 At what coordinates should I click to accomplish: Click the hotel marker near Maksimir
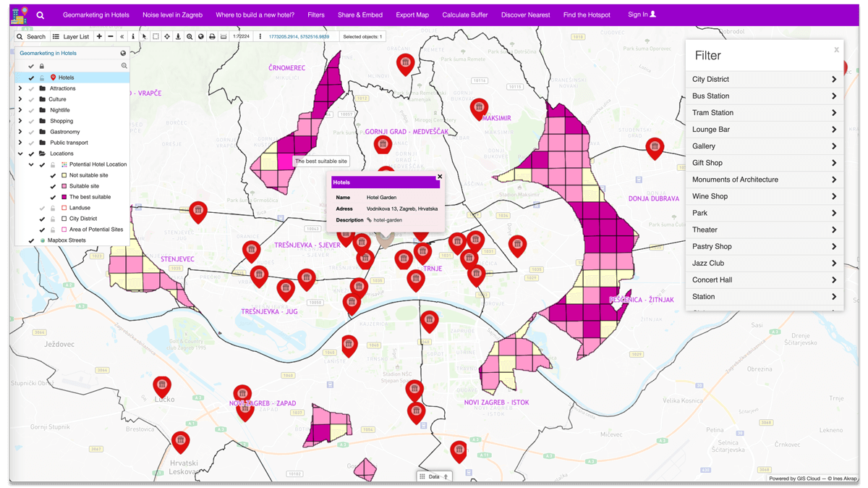tap(479, 109)
